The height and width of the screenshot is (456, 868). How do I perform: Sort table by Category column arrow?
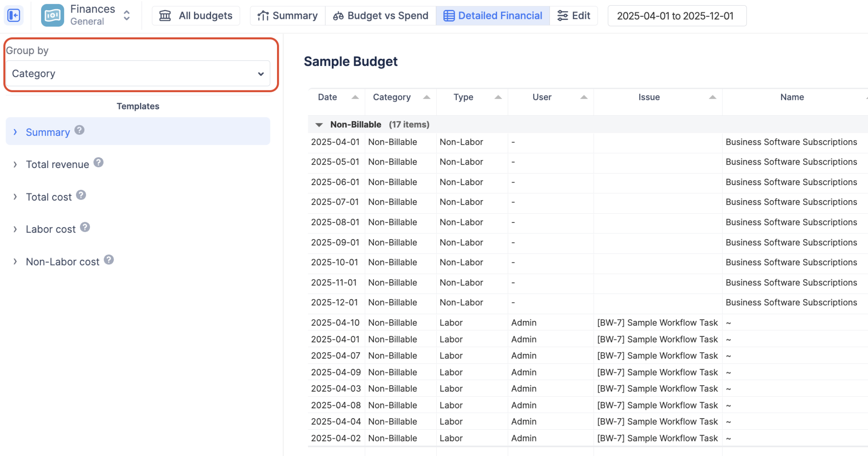tap(426, 97)
